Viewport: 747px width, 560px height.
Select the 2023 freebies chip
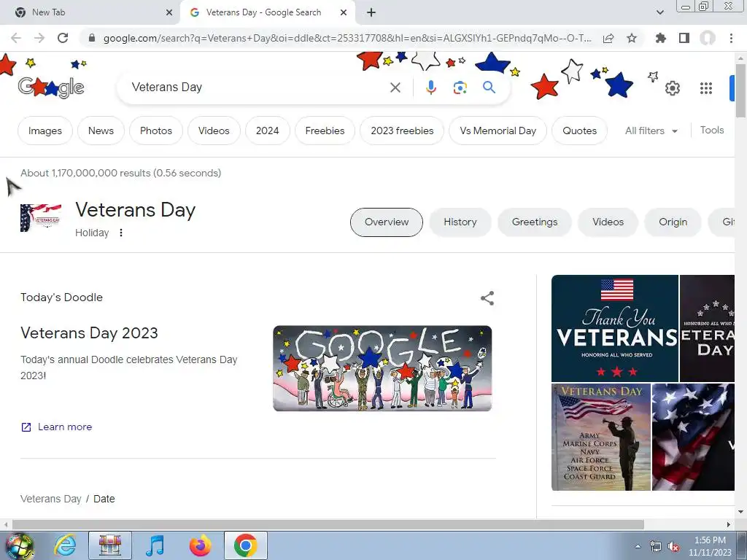pos(402,131)
